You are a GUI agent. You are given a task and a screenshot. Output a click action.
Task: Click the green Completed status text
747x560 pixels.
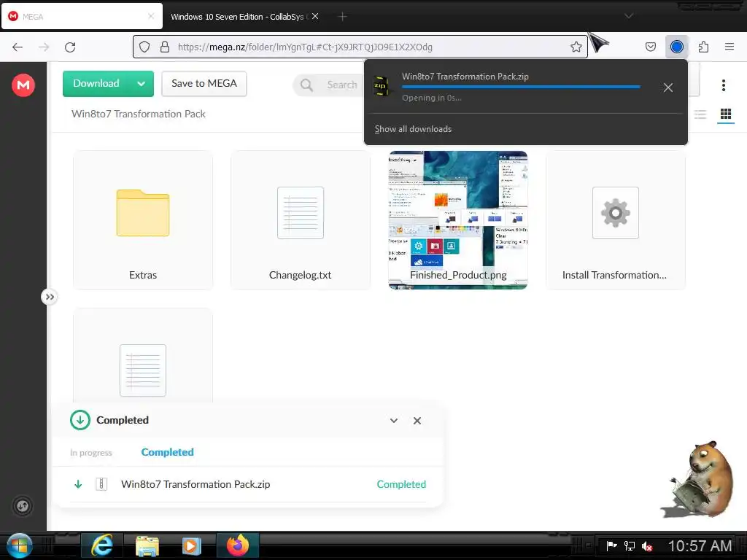401,484
